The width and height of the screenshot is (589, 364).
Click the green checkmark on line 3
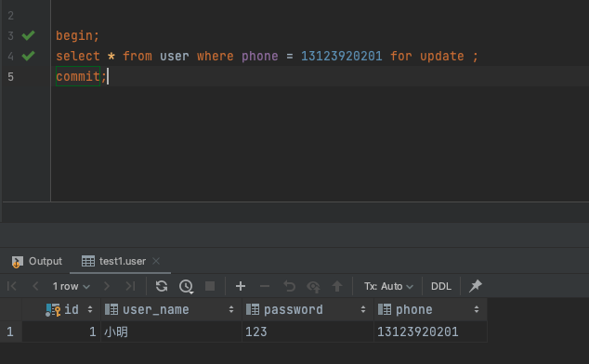click(28, 35)
